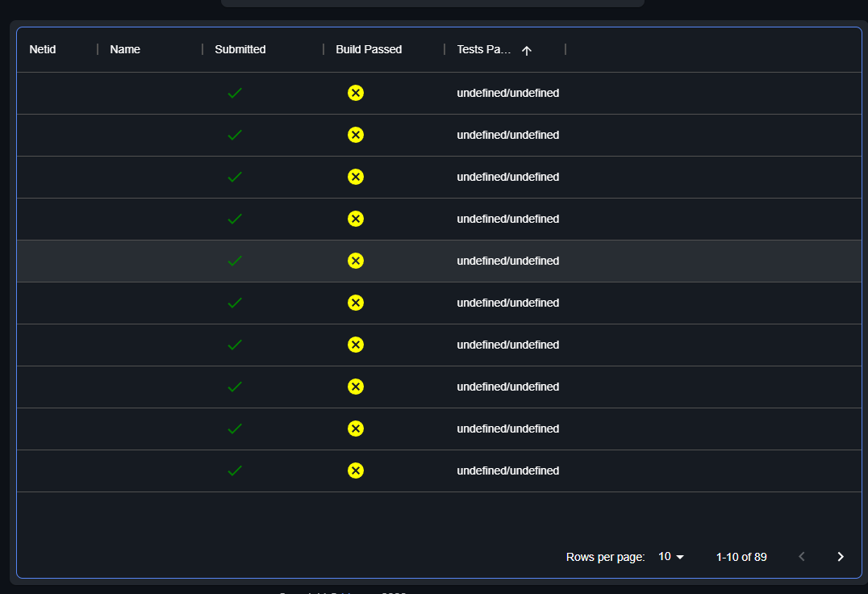Select the undefined/undefined text in the first row

pos(508,93)
